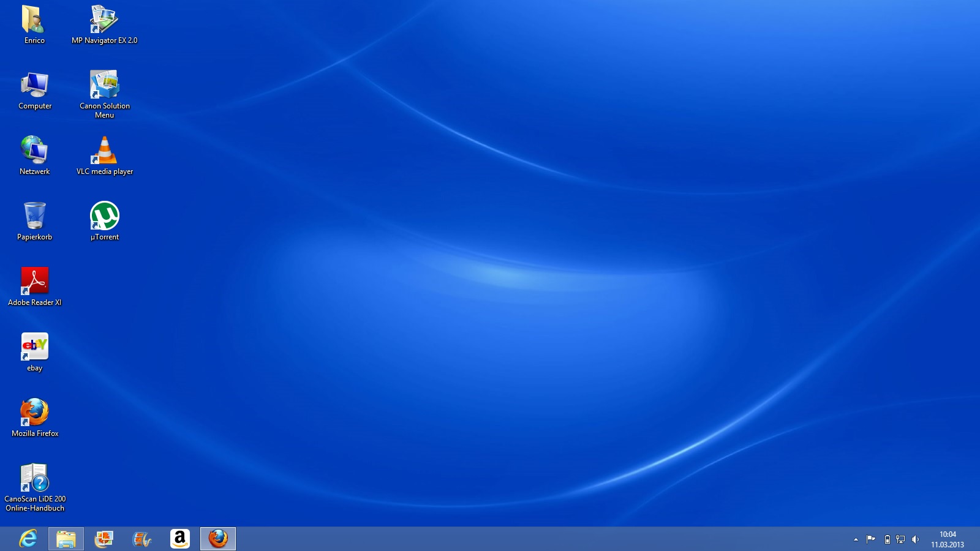The width and height of the screenshot is (980, 551).
Task: Open Action Center flag in system tray
Action: coord(870,539)
